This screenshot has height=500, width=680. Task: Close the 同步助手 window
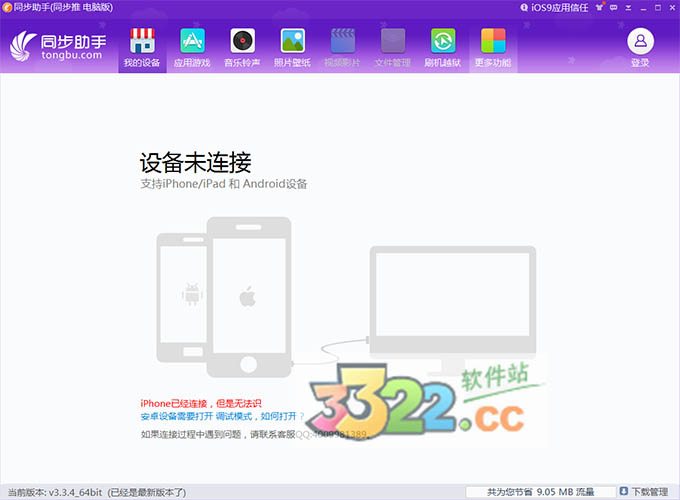click(x=672, y=7)
